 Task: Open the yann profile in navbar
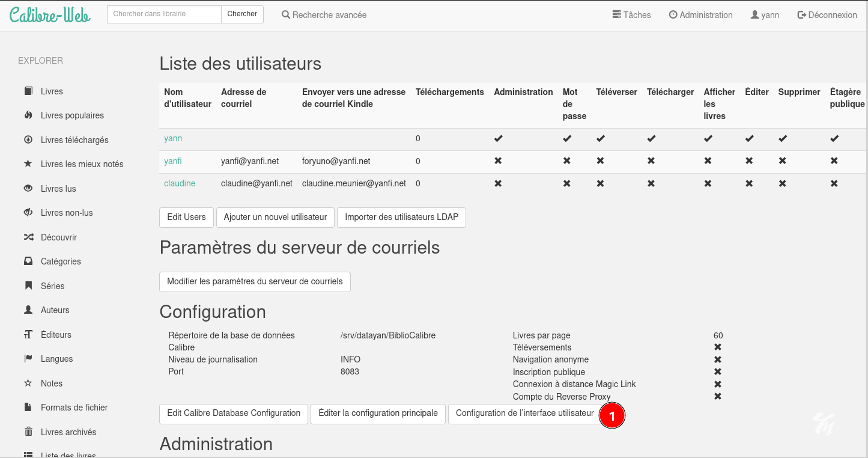[x=765, y=15]
